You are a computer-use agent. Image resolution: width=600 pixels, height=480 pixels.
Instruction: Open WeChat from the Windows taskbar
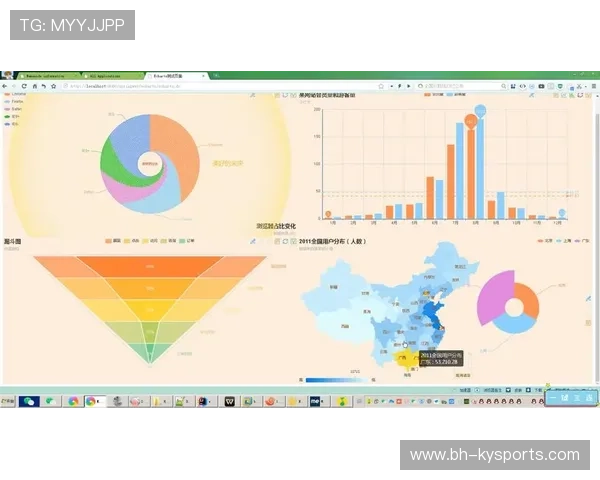(x=29, y=401)
